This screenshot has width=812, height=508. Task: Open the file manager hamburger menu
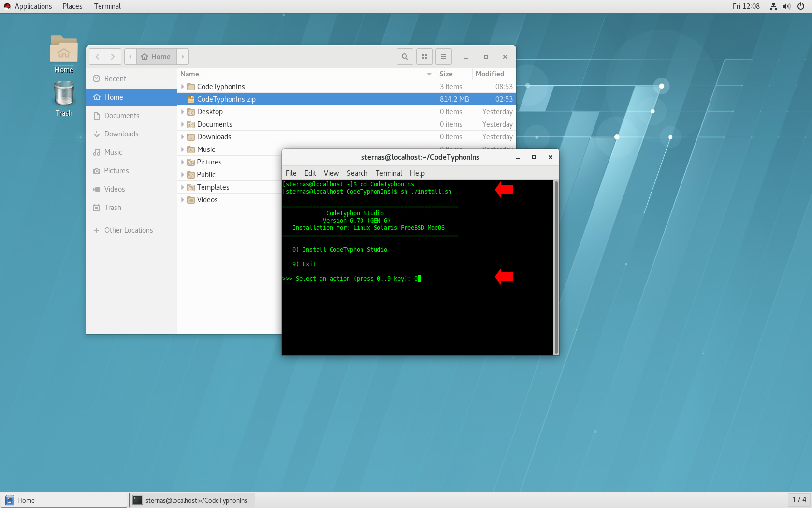click(444, 57)
